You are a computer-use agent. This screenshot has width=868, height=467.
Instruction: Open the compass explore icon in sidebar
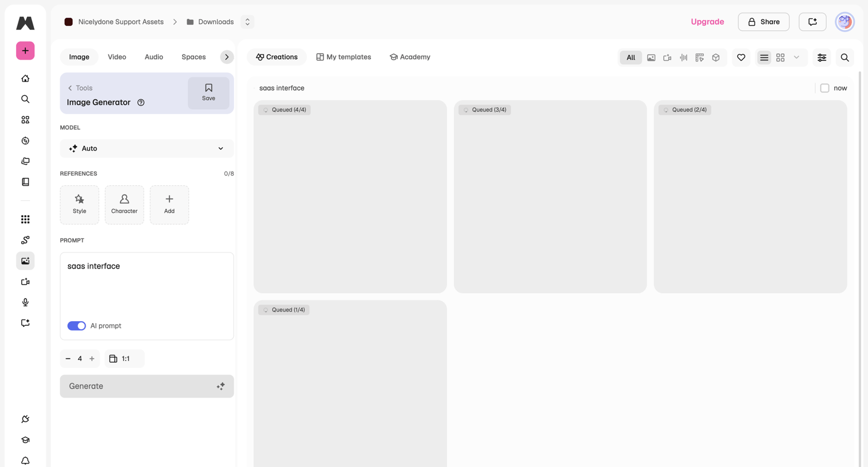[x=25, y=141]
